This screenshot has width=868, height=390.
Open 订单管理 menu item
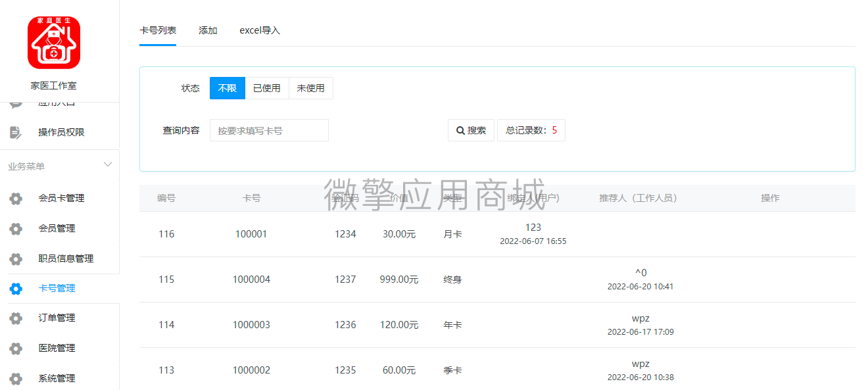[x=57, y=318]
